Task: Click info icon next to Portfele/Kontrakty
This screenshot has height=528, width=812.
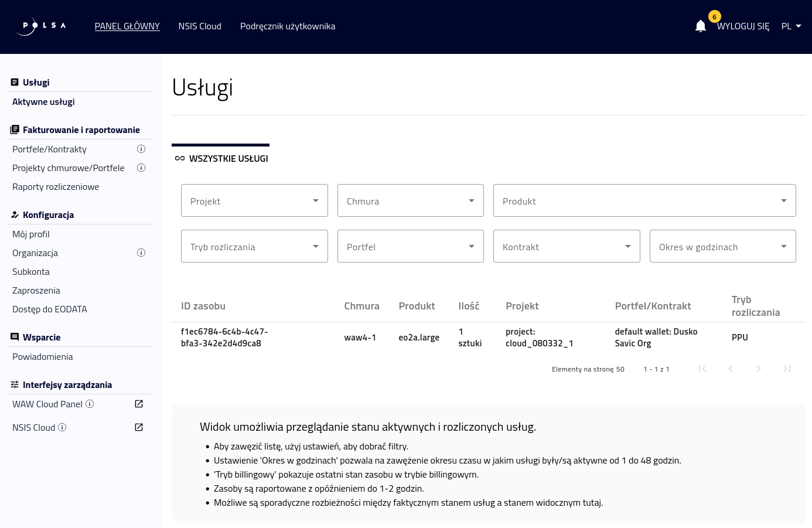Action: [141, 149]
